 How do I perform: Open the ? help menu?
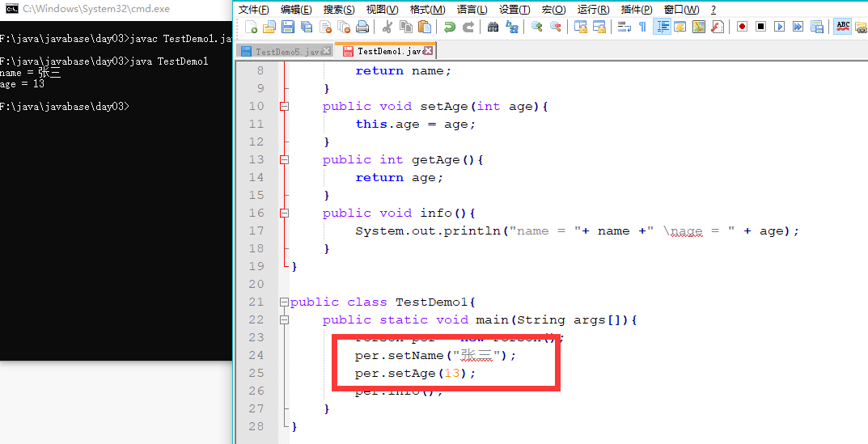click(x=713, y=10)
